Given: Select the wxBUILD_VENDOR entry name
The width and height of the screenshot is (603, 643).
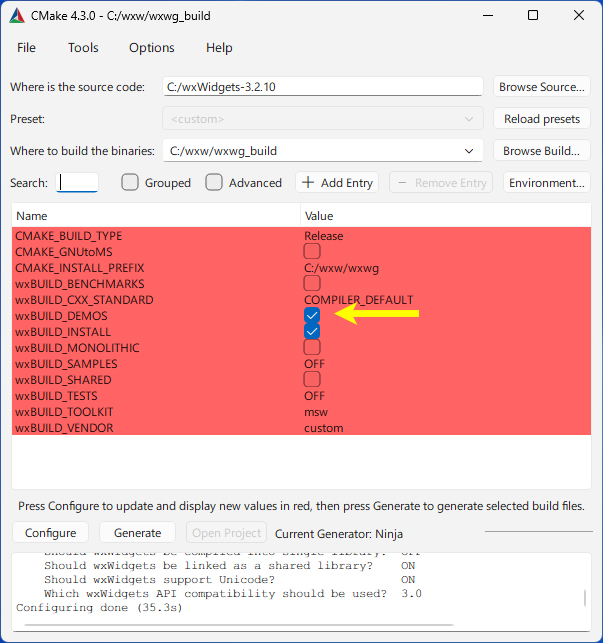Looking at the screenshot, I should tap(64, 428).
